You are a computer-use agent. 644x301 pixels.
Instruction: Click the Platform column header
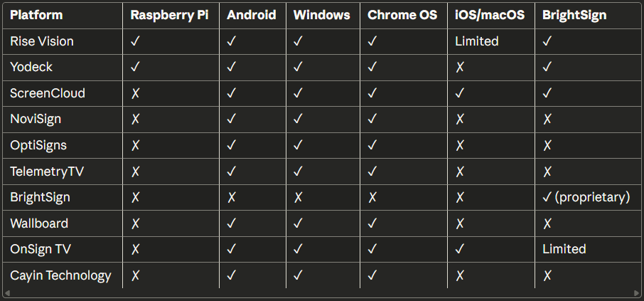point(36,15)
